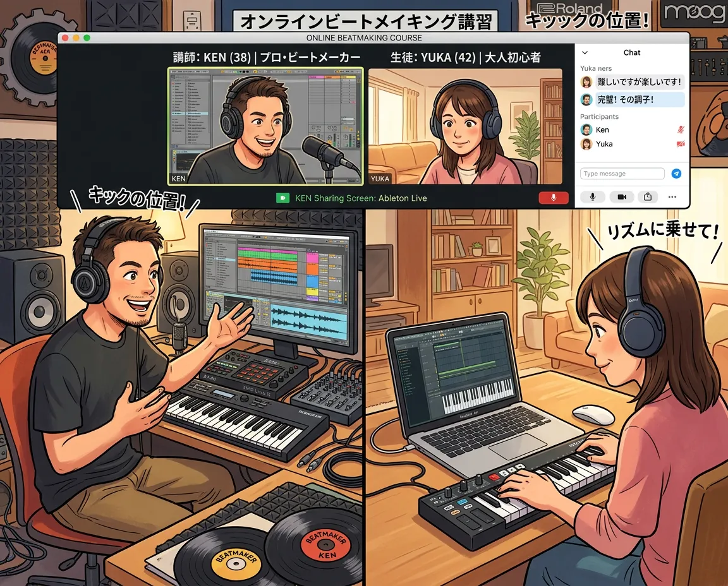Click the Chat panel header title
Screen dimensions: 728x586
pyautogui.click(x=631, y=53)
